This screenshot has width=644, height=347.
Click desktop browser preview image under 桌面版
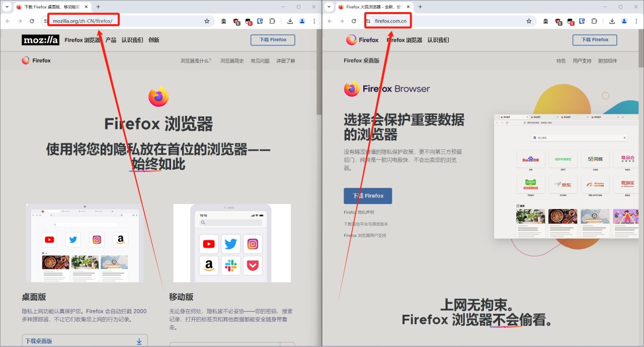pyautogui.click(x=85, y=243)
